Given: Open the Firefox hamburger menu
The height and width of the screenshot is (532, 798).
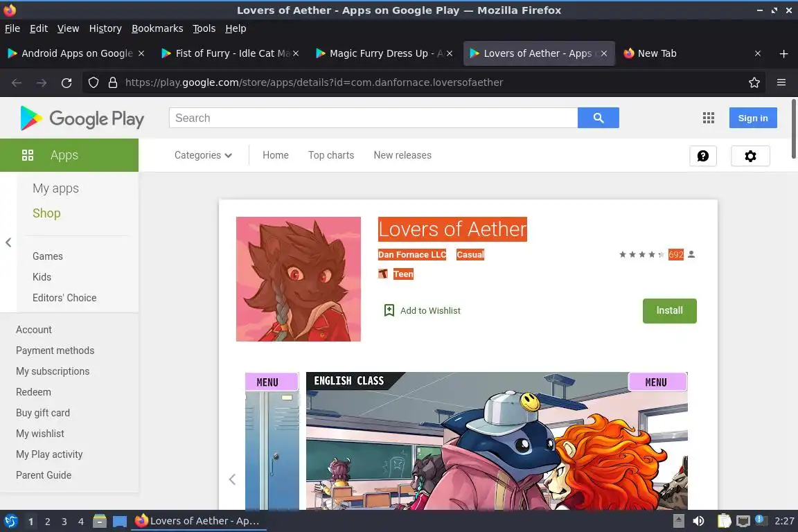Looking at the screenshot, I should [781, 82].
